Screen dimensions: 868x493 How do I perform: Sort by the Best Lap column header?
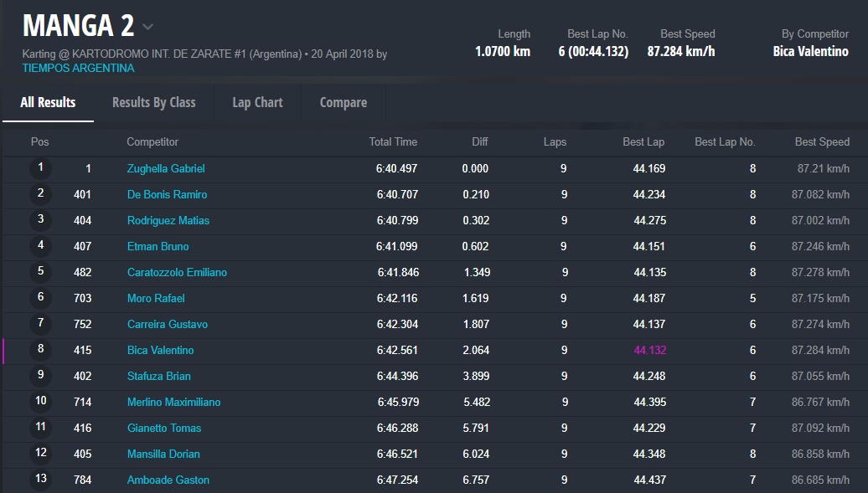643,141
